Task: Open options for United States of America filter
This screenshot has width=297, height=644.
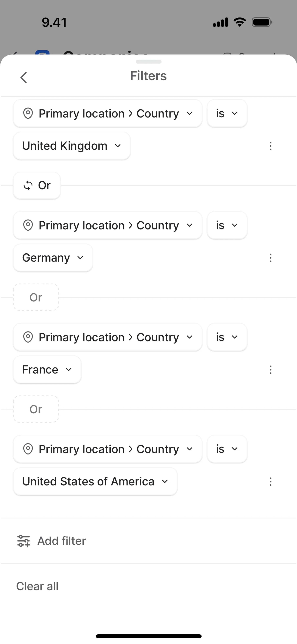Action: coord(271,482)
